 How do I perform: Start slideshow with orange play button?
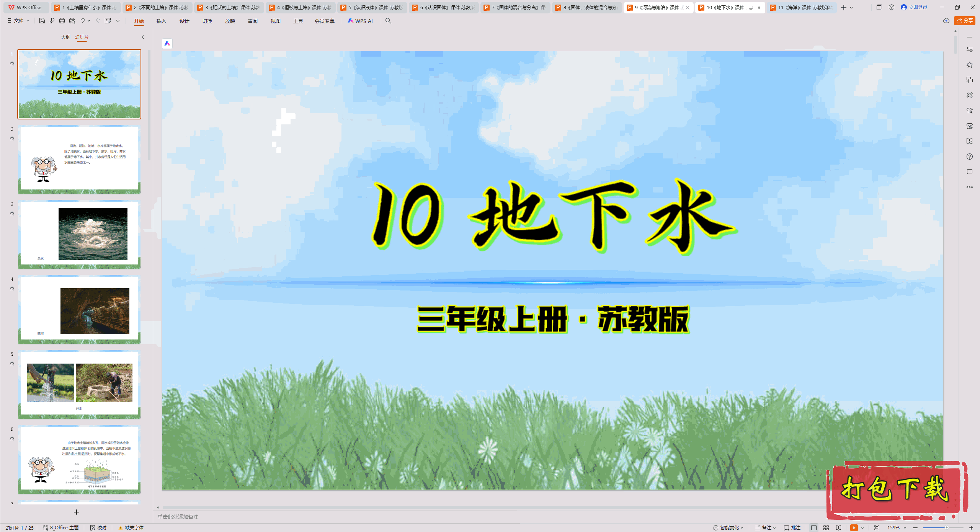[854, 527]
